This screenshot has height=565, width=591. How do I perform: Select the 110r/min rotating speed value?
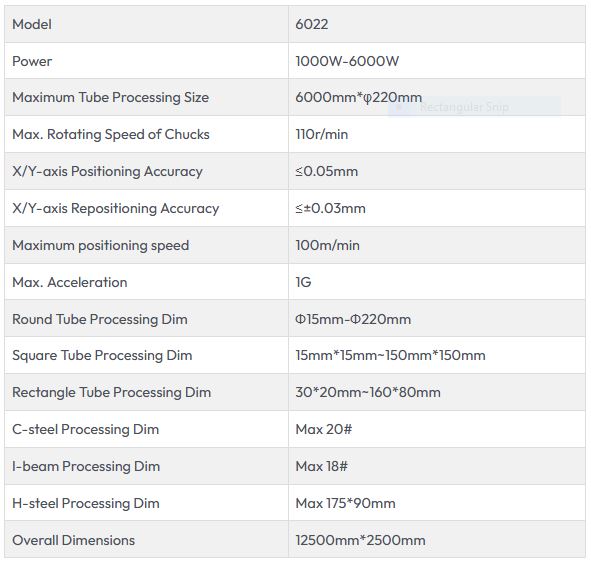pyautogui.click(x=322, y=134)
